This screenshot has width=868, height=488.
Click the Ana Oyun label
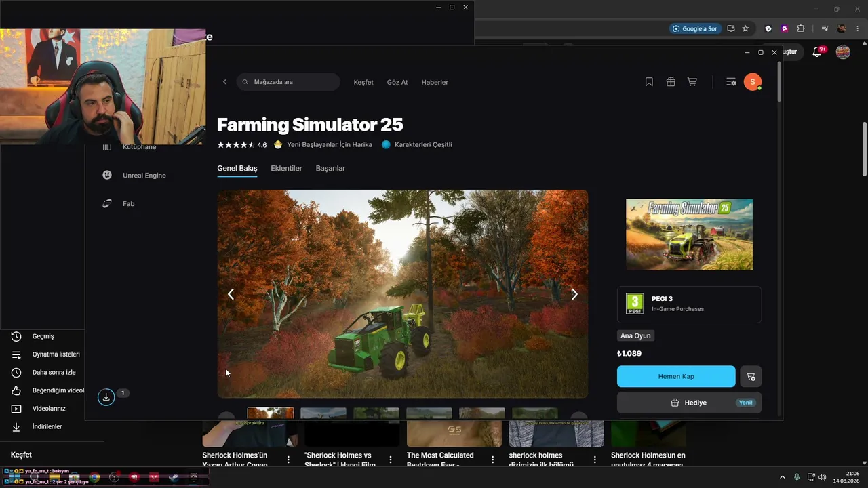tap(635, 335)
